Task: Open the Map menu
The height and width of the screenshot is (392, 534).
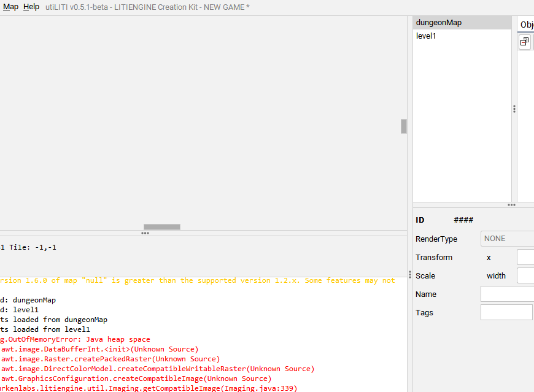Action: (x=10, y=6)
